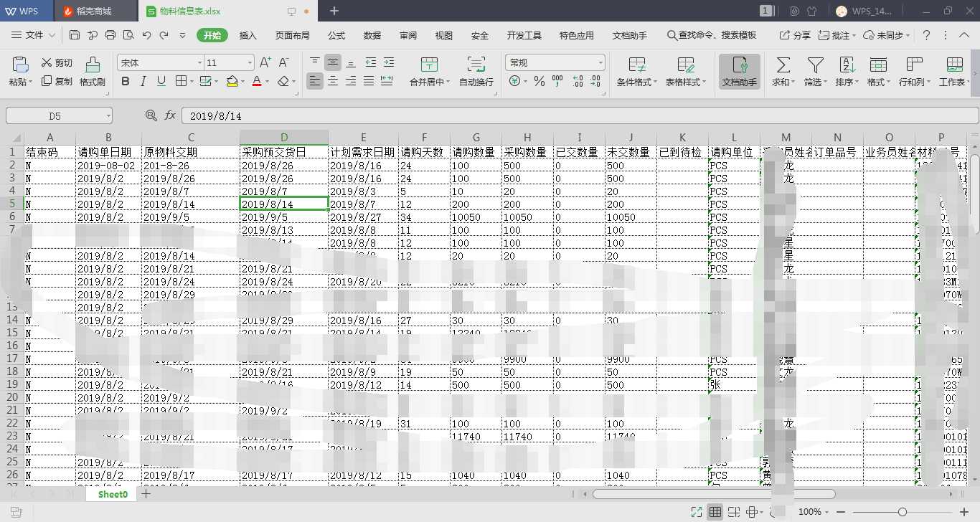Viewport: 980px width, 522px height.
Task: Increase font size with A+ icon
Action: pos(265,63)
